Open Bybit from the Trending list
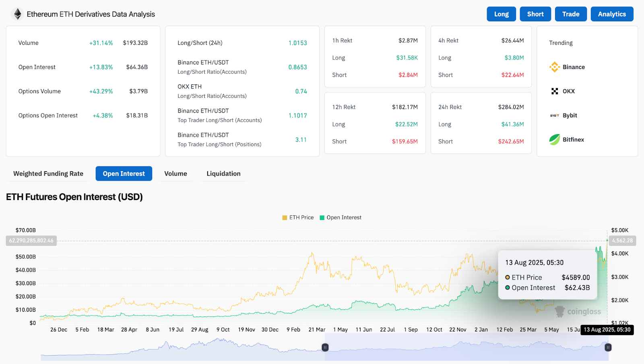 point(555,115)
